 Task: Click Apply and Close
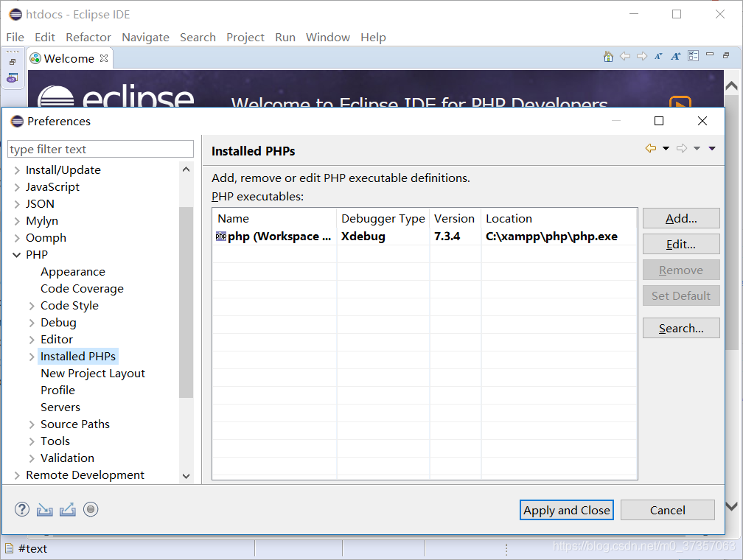click(x=567, y=510)
